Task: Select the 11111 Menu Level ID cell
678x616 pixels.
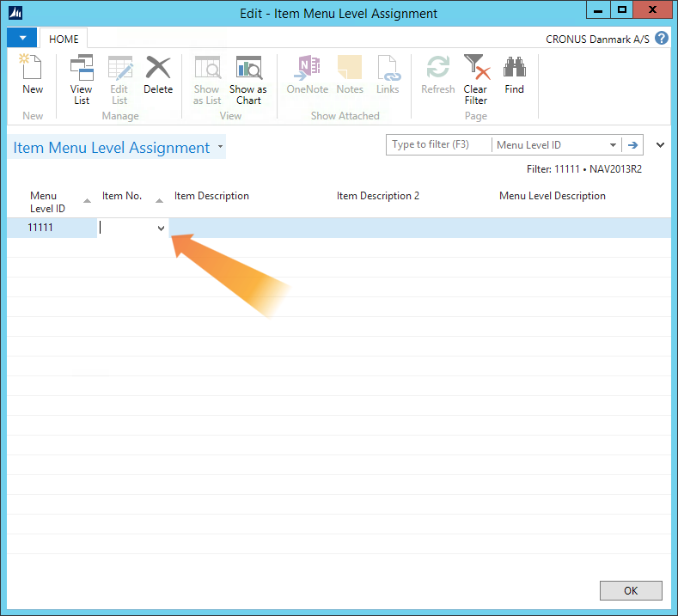Action: (x=52, y=228)
